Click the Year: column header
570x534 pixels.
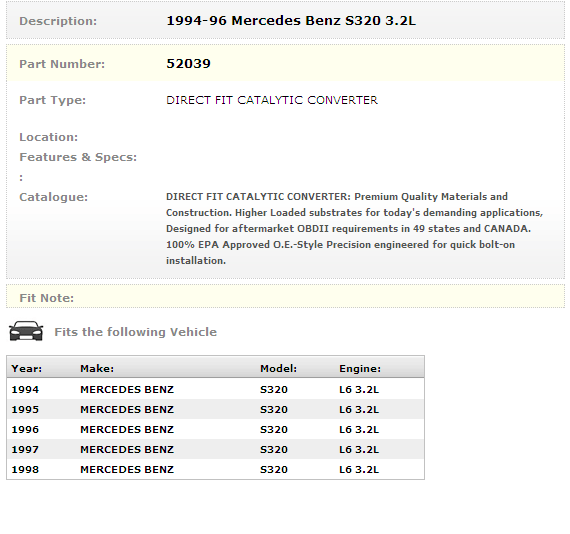(x=27, y=369)
